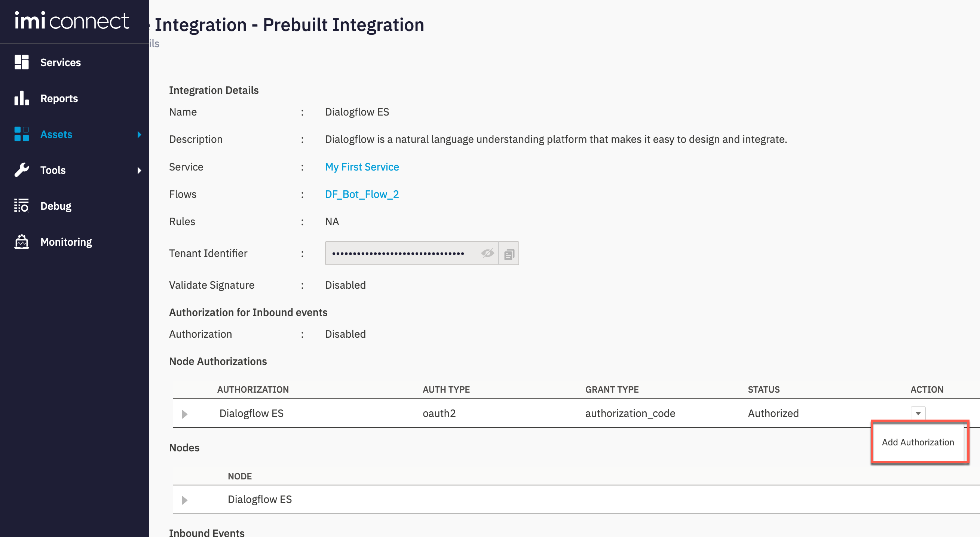
Task: Click the Tools wrench icon
Action: tap(22, 170)
